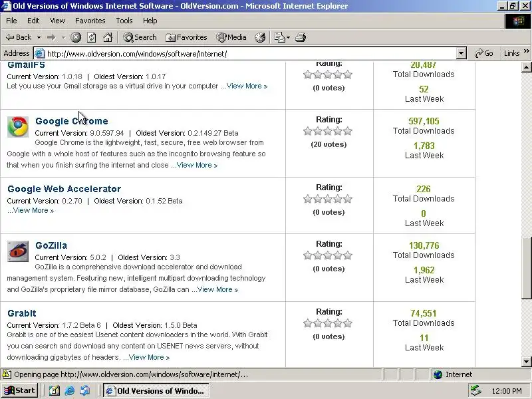Click the Stop loading icon
The width and height of the screenshot is (532, 399).
pyautogui.click(x=76, y=37)
